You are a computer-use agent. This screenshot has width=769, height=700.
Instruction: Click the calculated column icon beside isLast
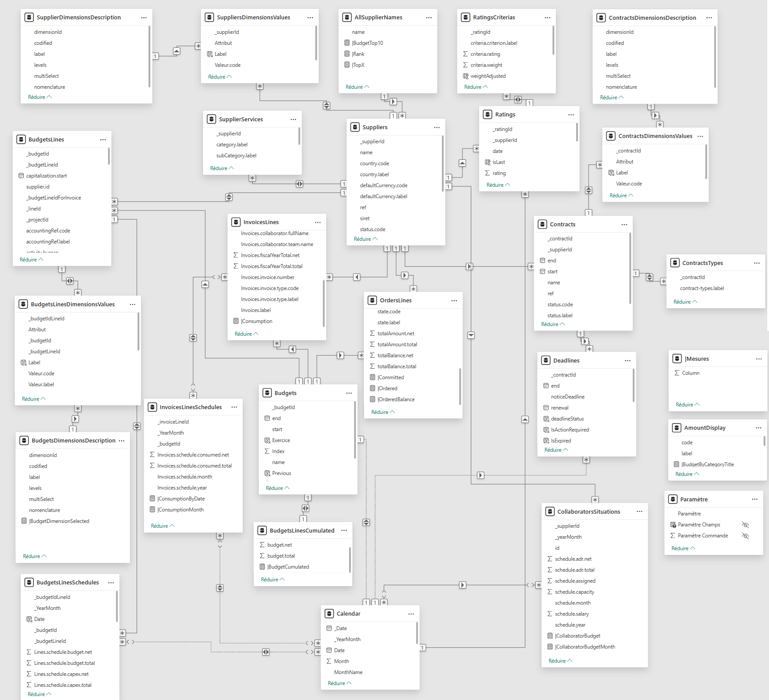(487, 162)
